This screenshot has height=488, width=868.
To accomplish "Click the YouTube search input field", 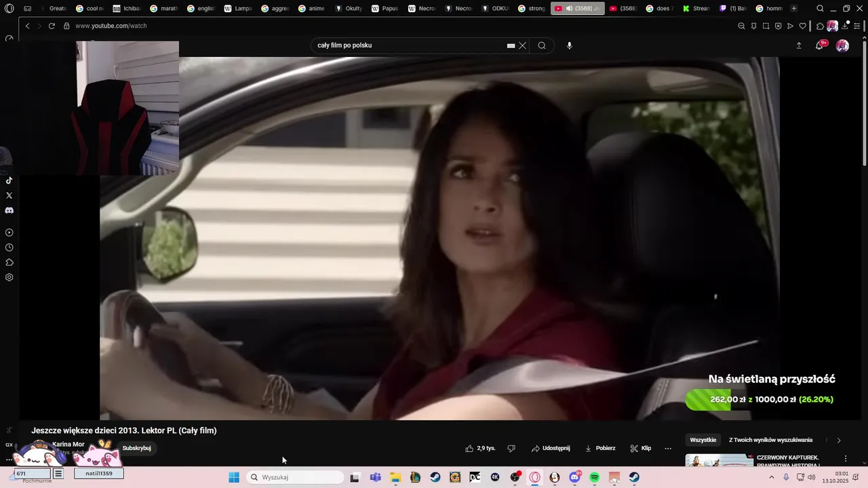I will (x=410, y=45).
